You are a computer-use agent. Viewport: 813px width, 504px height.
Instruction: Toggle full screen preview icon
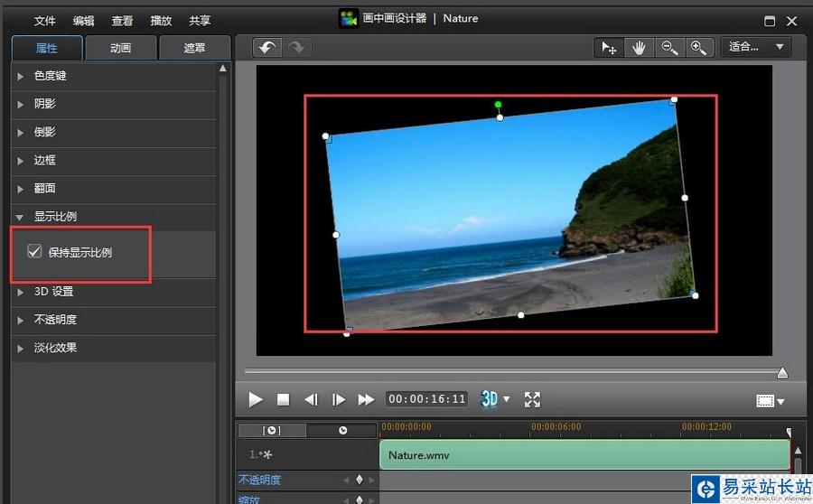[x=532, y=399]
